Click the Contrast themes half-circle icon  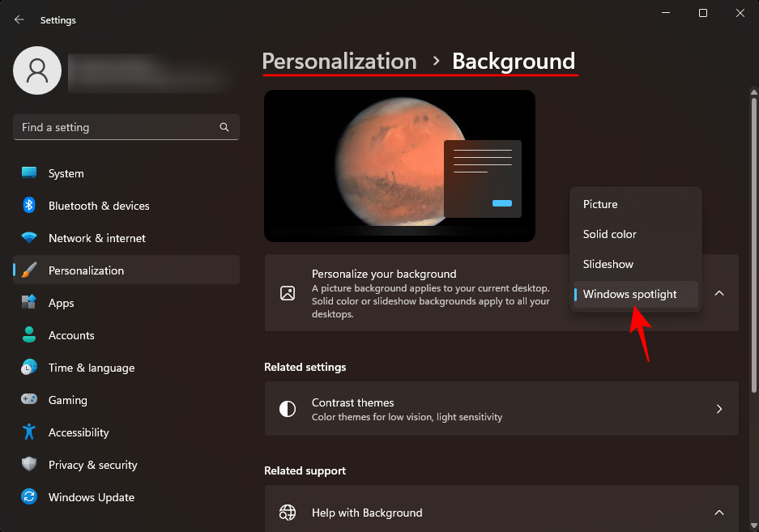tap(288, 409)
